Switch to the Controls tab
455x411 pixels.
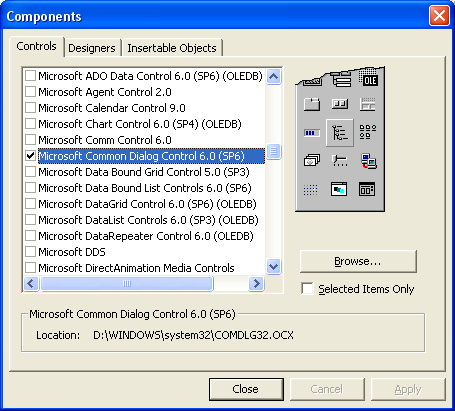point(37,46)
